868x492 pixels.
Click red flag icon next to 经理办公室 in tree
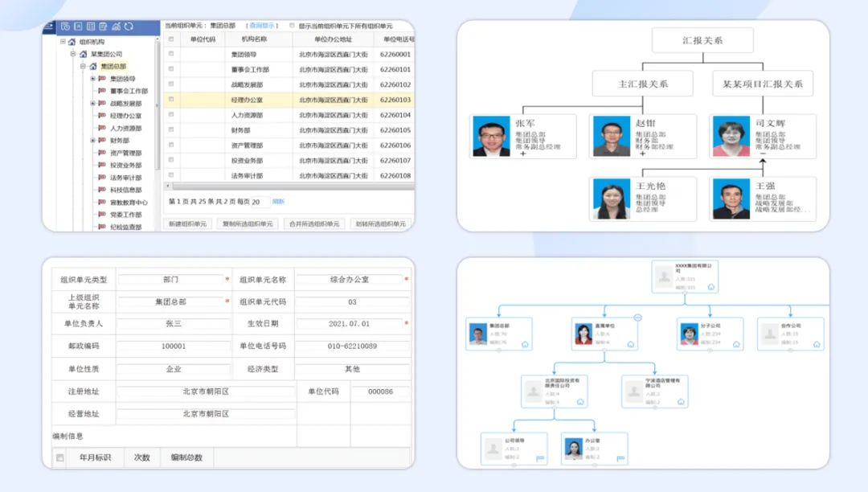pos(102,116)
